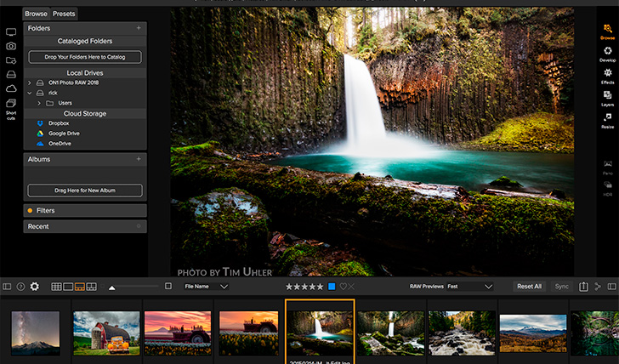Screen dimensions: 619x364
Task: Collapse the Albums panel header
Action: (x=85, y=160)
